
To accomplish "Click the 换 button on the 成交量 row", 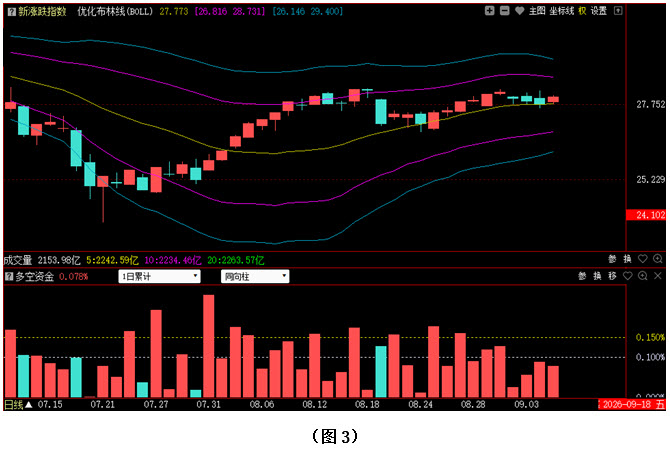I will [627, 258].
